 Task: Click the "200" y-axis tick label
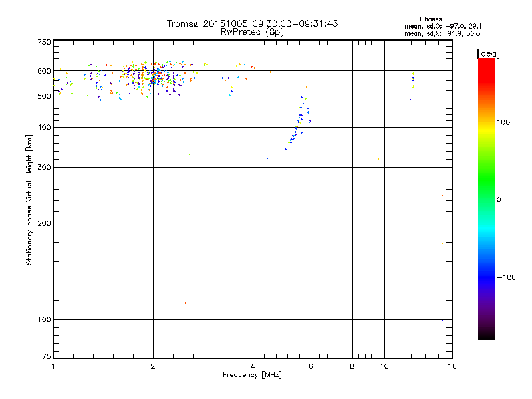(43, 223)
